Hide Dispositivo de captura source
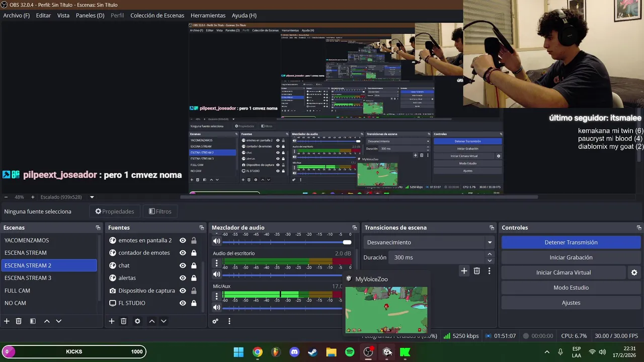Viewport: 644px width, 362px height. click(183, 291)
